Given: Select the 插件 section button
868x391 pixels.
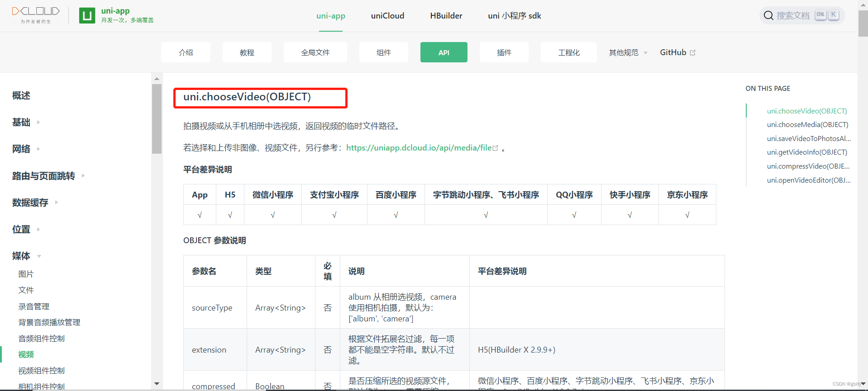Looking at the screenshot, I should [504, 52].
